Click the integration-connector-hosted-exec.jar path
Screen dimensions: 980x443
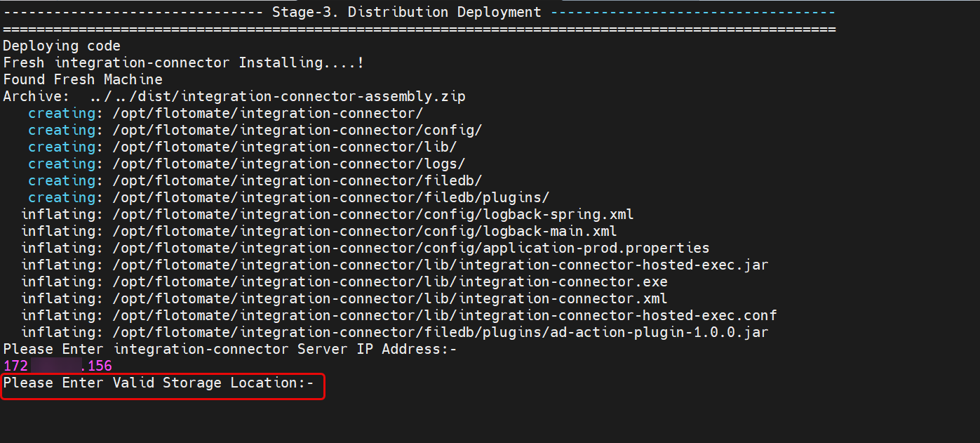click(440, 265)
